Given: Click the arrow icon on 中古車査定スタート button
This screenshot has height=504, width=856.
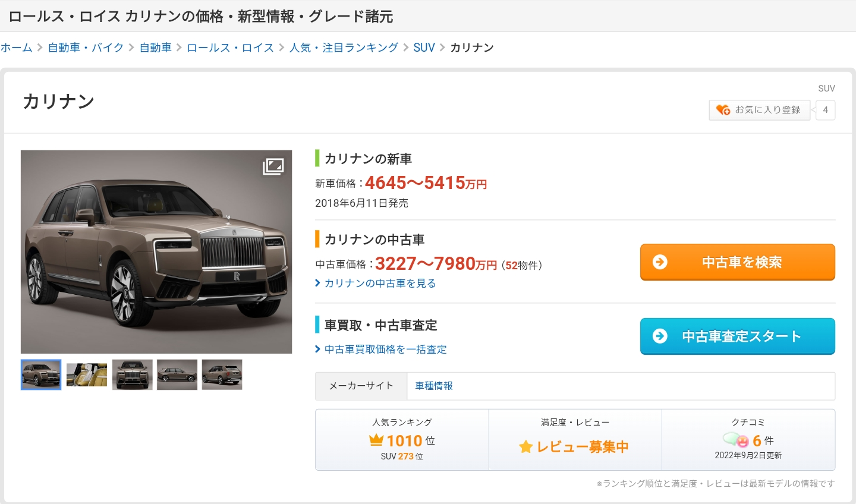Looking at the screenshot, I should click(x=660, y=336).
